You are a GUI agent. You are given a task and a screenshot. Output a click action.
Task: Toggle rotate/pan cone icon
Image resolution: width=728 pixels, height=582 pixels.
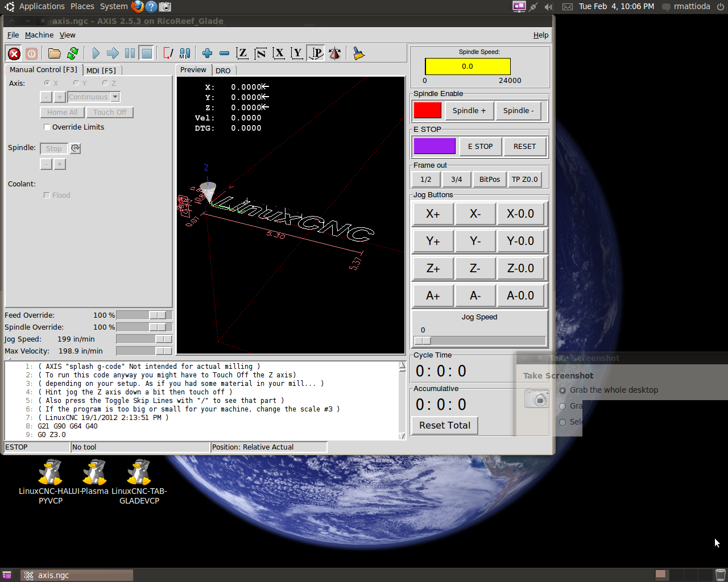335,53
